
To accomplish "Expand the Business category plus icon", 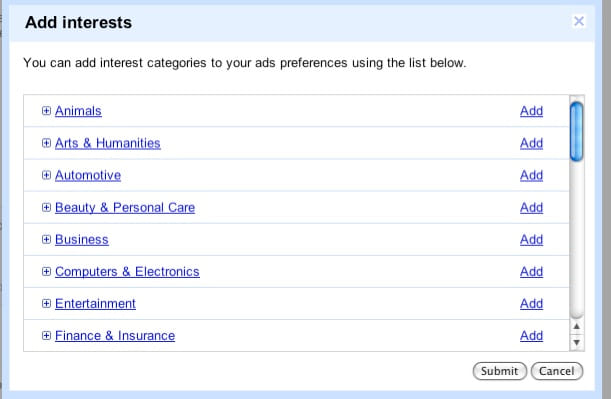I will [46, 239].
